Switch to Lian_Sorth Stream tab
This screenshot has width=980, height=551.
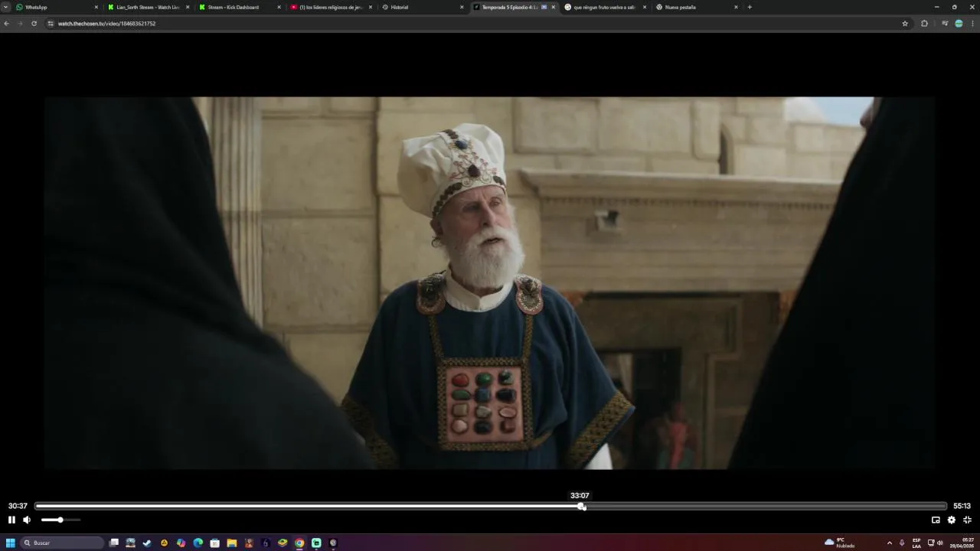tap(148, 7)
